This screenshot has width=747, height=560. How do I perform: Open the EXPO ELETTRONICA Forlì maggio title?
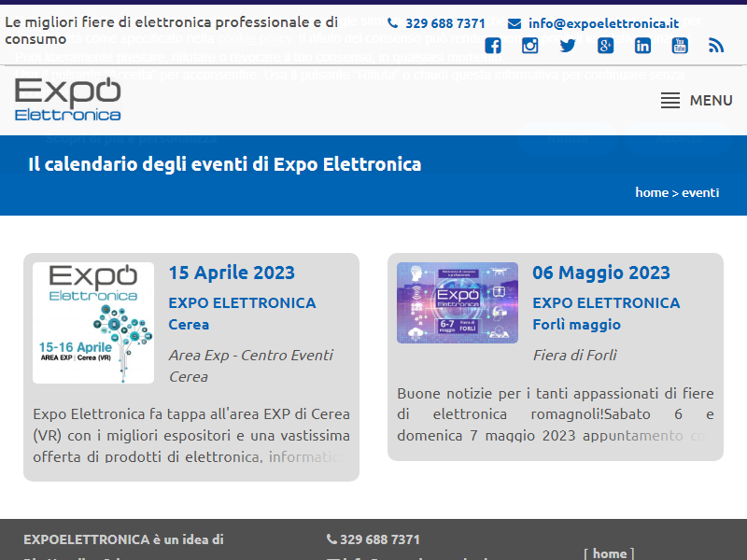pos(606,314)
